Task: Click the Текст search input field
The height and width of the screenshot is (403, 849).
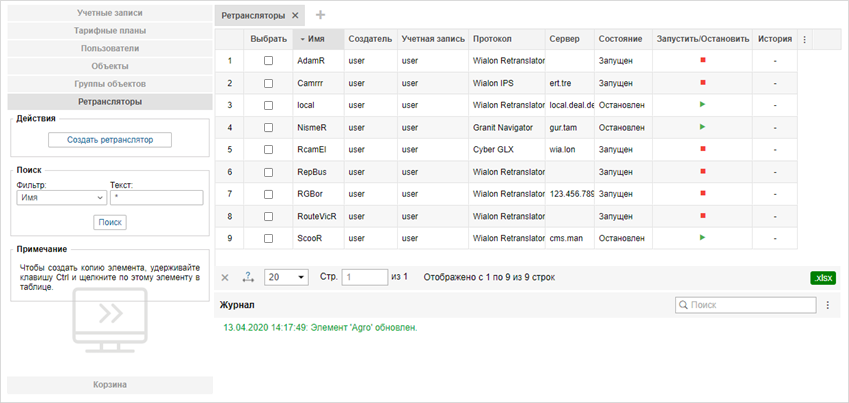Action: click(156, 198)
